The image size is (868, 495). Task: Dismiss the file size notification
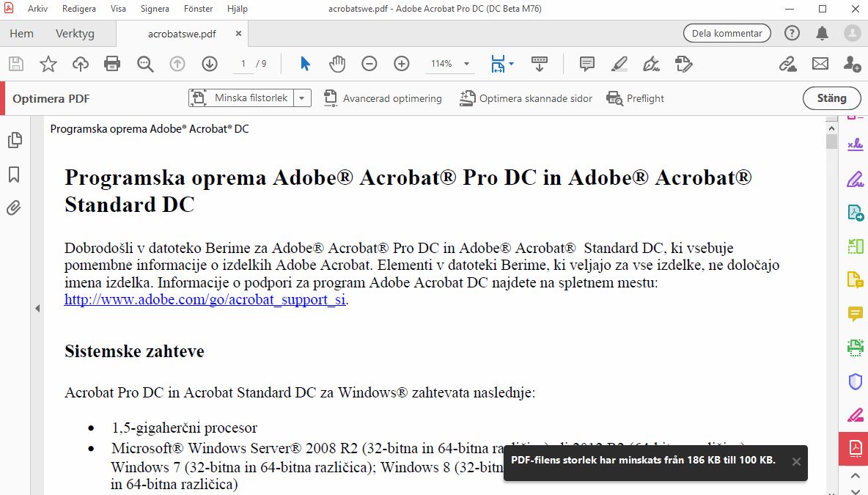(x=796, y=462)
